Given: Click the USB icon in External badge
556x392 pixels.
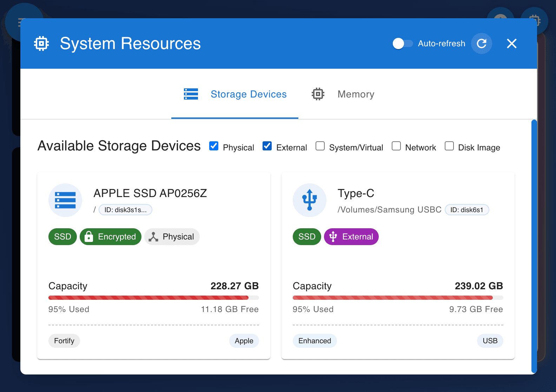Looking at the screenshot, I should coord(333,237).
